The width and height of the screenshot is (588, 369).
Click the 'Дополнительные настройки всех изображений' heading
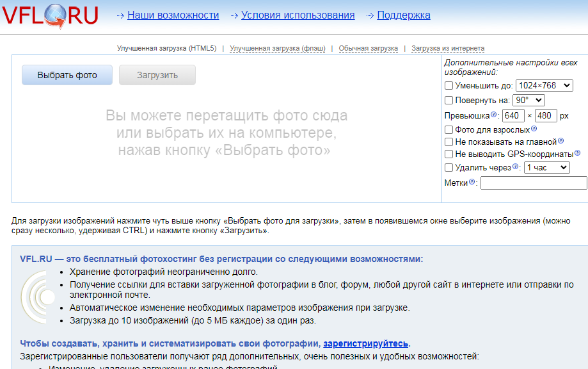coord(511,67)
